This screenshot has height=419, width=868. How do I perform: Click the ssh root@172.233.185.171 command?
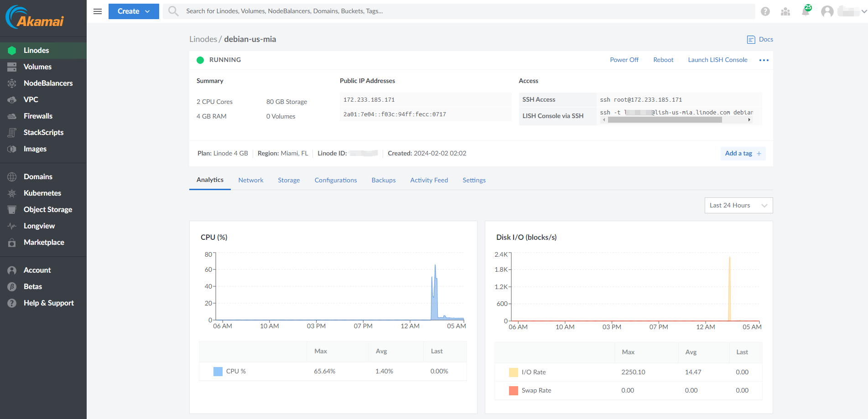point(641,100)
